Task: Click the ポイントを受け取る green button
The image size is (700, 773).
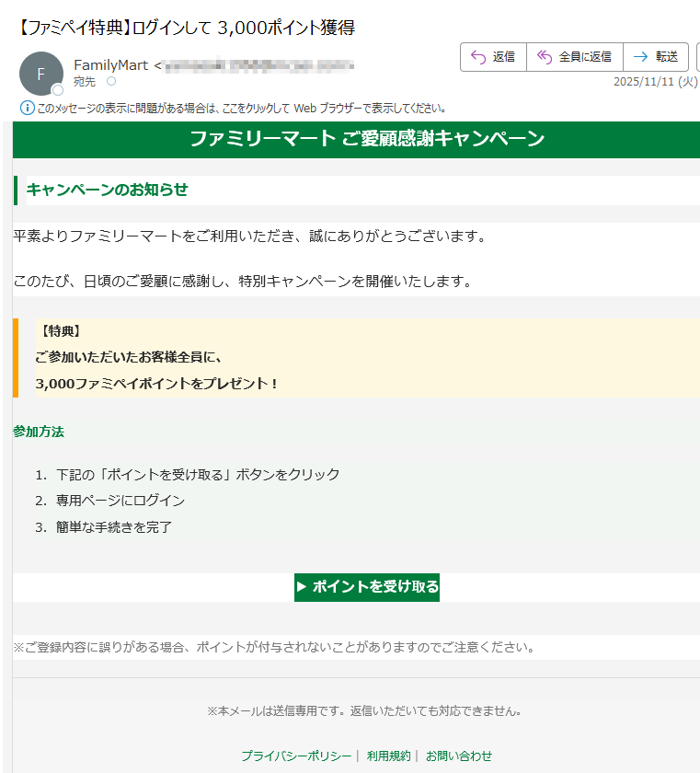Action: pyautogui.click(x=367, y=587)
